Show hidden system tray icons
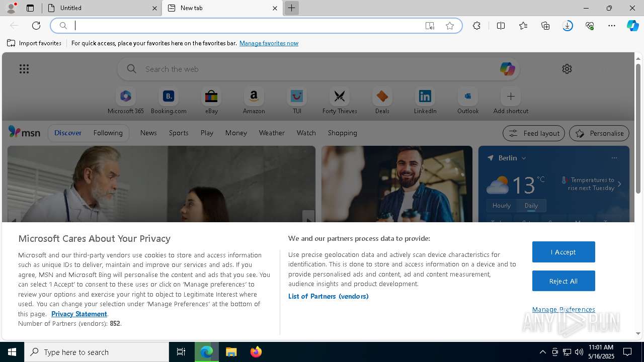The width and height of the screenshot is (644, 362). click(x=542, y=352)
